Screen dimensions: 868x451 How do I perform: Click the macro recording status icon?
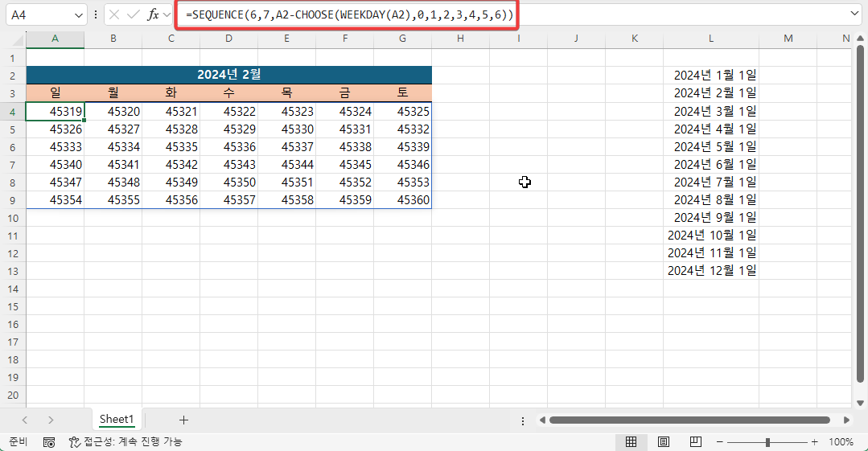point(49,442)
